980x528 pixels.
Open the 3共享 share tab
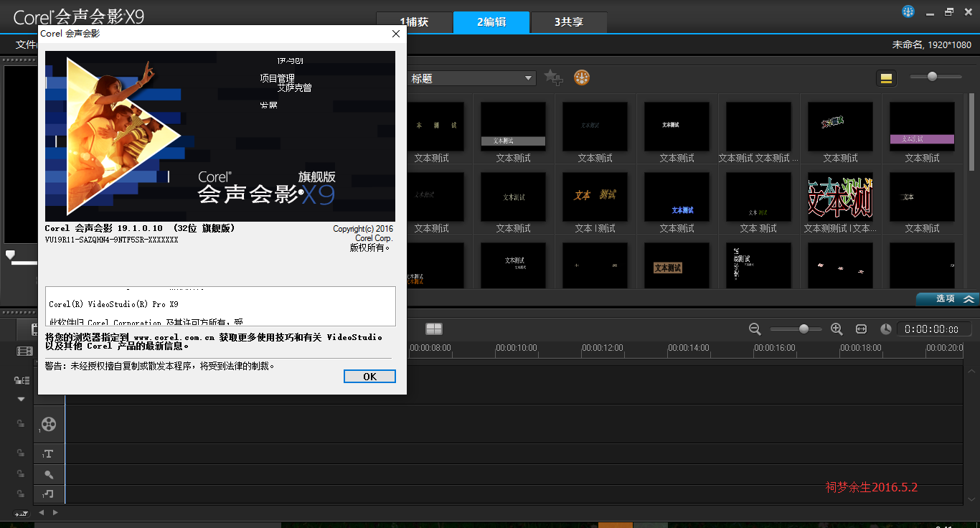click(569, 22)
